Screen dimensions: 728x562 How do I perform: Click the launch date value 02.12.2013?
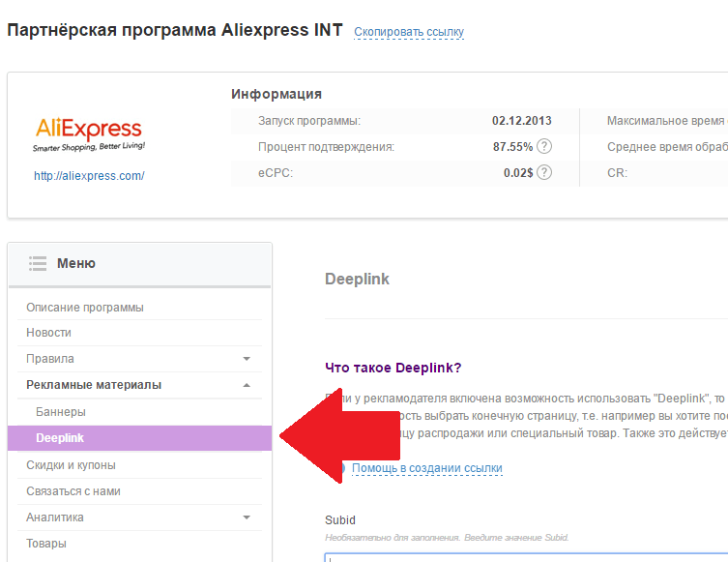click(522, 121)
